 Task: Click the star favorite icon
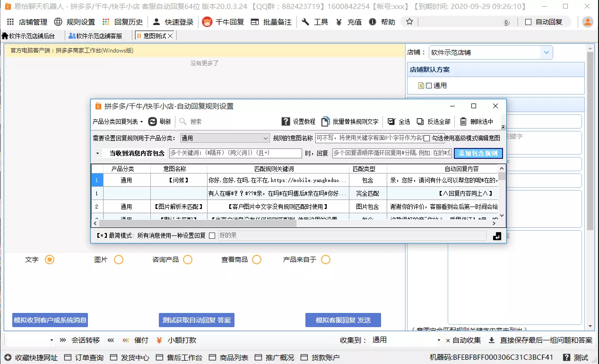click(409, 22)
